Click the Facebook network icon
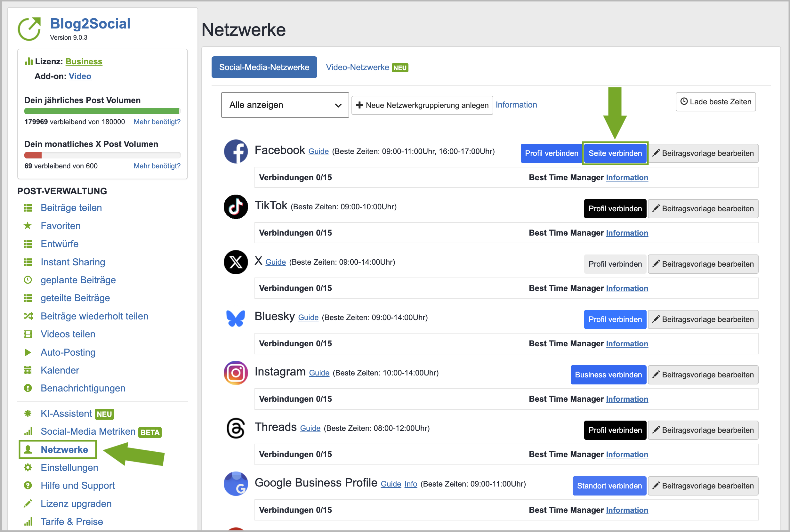Screen dimensions: 790x532 point(236,151)
